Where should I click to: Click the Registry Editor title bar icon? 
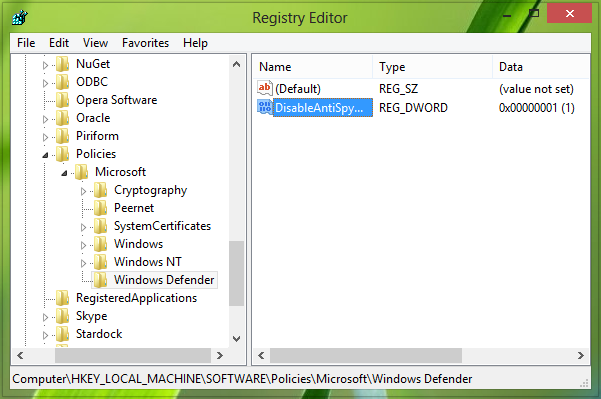pos(20,18)
